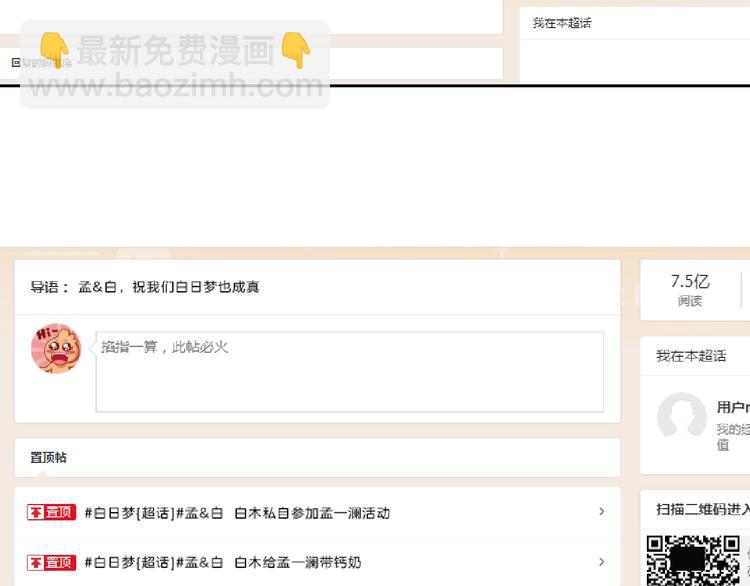
Task: Click the lower 我在本超话 panel heading
Action: (690, 356)
